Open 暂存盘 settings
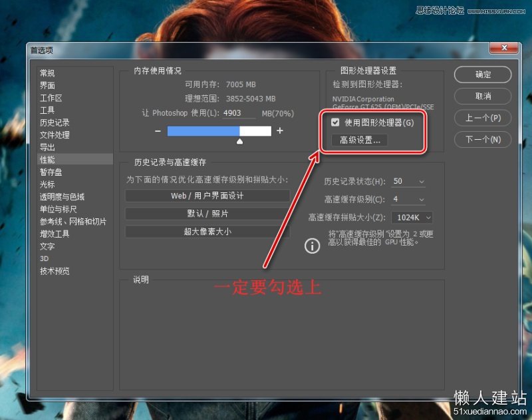 tap(51, 172)
